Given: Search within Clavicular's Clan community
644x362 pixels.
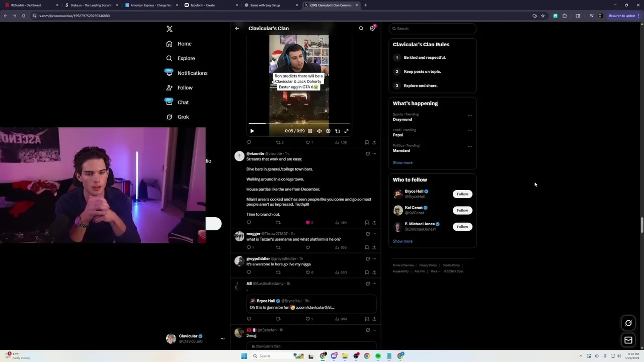Looking at the screenshot, I should [361, 28].
